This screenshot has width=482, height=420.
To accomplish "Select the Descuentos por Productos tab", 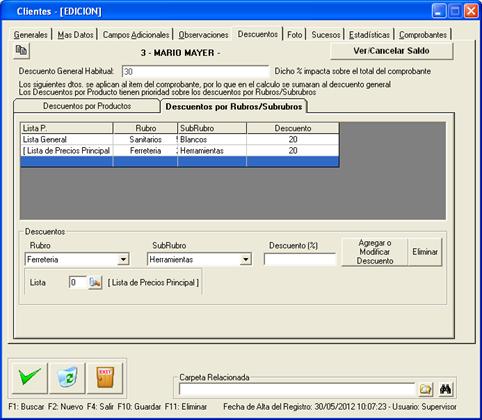I will (x=87, y=106).
